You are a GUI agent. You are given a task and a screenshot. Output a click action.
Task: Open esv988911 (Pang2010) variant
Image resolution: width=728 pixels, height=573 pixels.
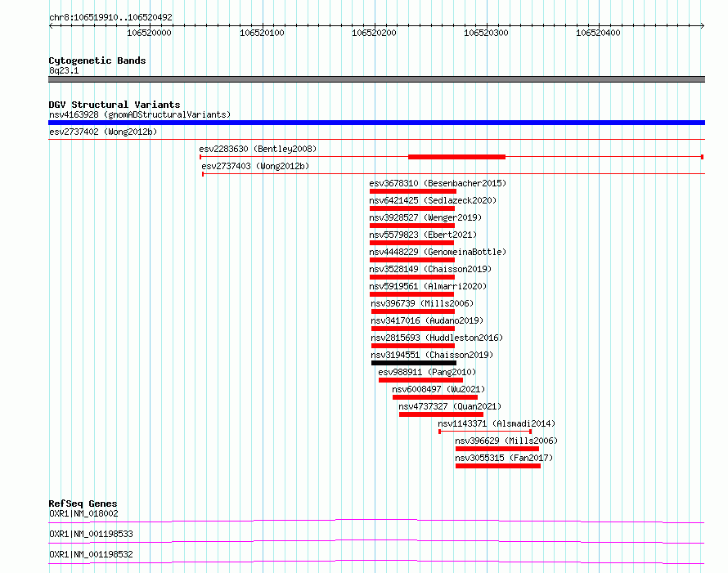point(427,372)
